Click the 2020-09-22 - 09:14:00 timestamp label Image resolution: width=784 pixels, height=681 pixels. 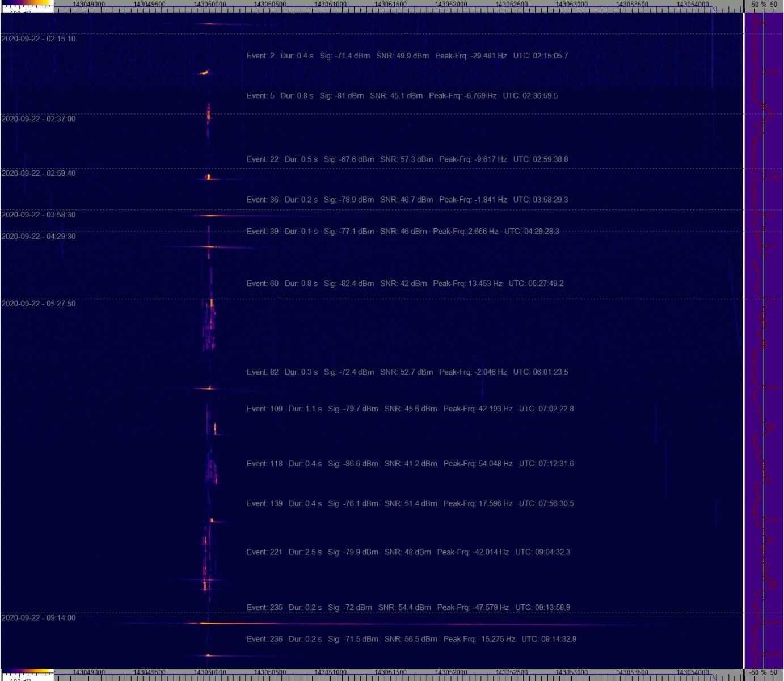click(39, 617)
